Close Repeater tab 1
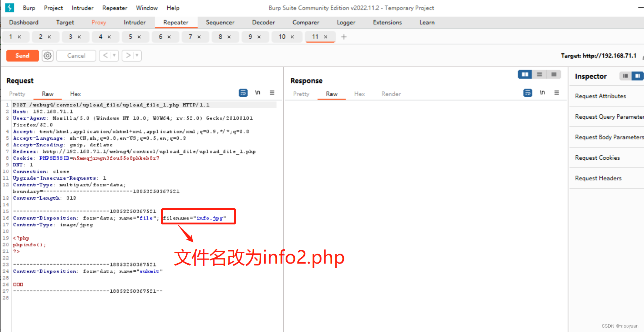The height and width of the screenshot is (332, 644). coord(19,37)
